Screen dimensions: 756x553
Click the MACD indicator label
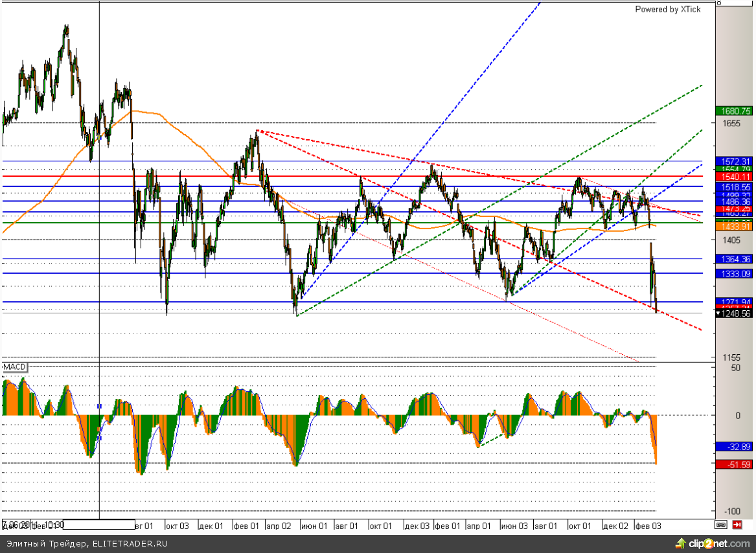15,367
